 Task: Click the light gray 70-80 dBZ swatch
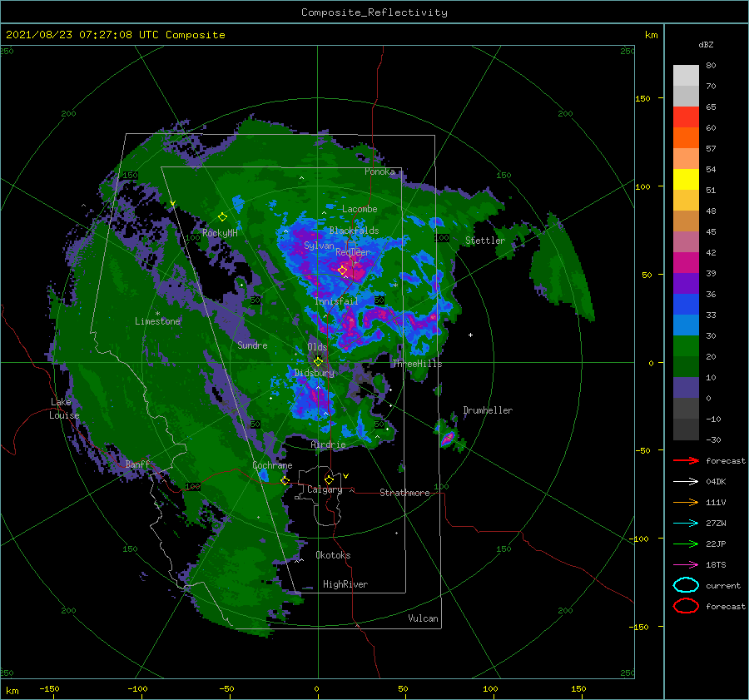tap(686, 76)
